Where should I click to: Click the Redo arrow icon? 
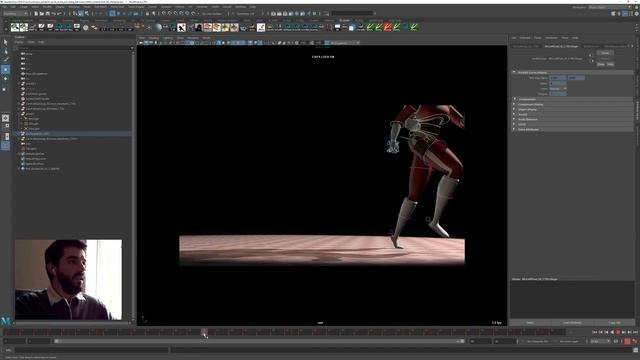point(59,13)
